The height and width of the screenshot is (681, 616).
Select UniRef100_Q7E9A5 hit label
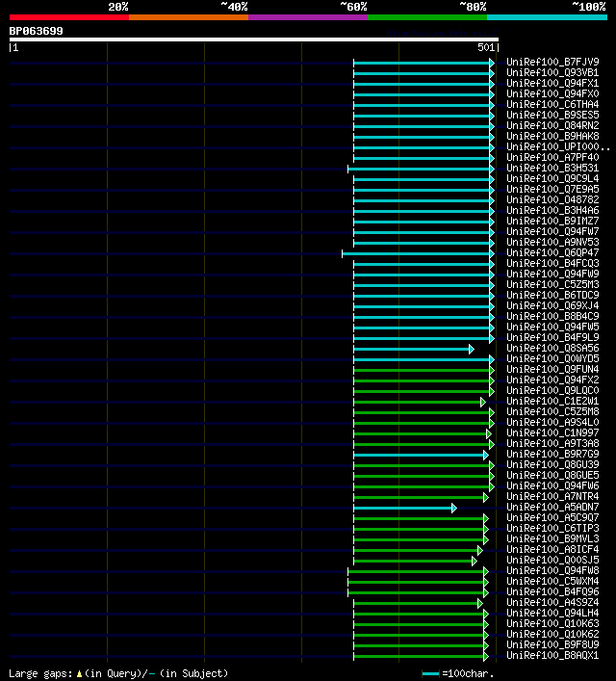[x=552, y=190]
